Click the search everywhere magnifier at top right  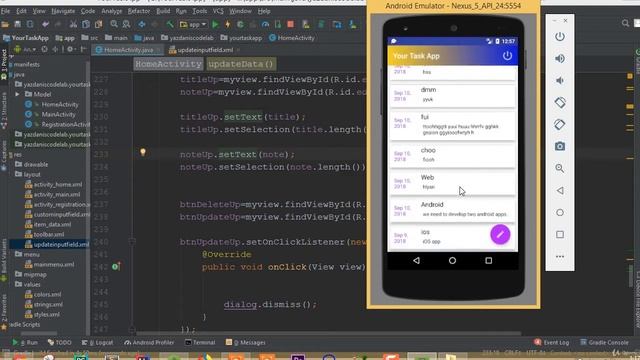click(625, 24)
